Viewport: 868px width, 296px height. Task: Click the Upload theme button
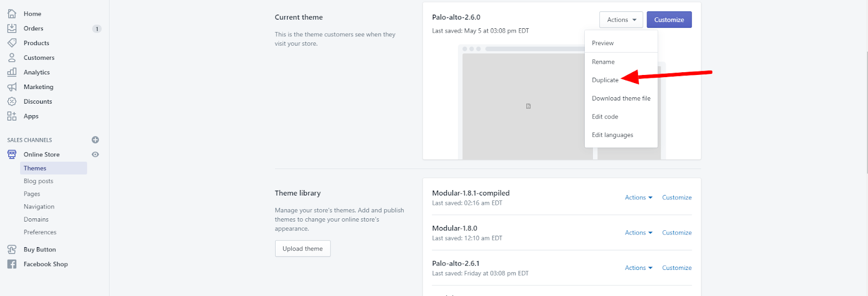pyautogui.click(x=303, y=249)
